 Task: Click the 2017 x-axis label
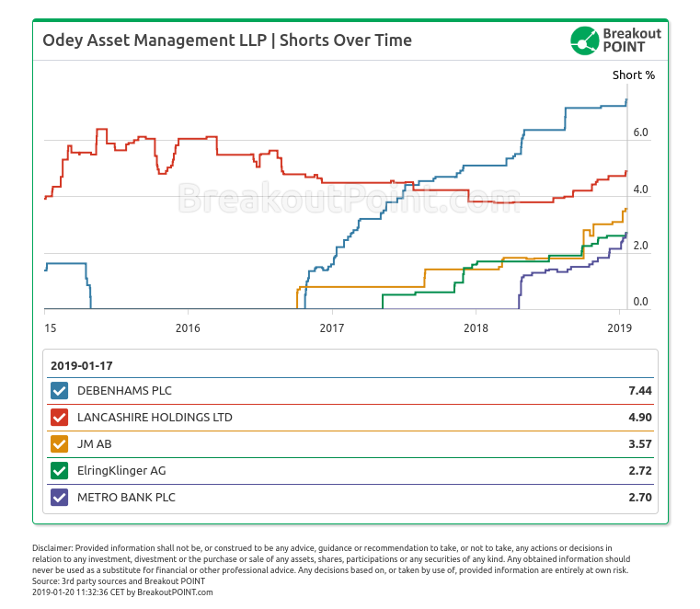pos(332,328)
